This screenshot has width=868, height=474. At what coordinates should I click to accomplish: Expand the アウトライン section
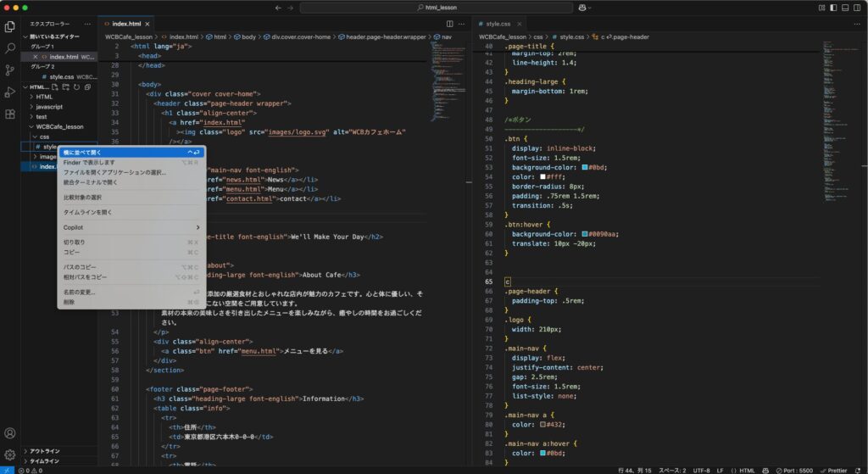pos(44,451)
